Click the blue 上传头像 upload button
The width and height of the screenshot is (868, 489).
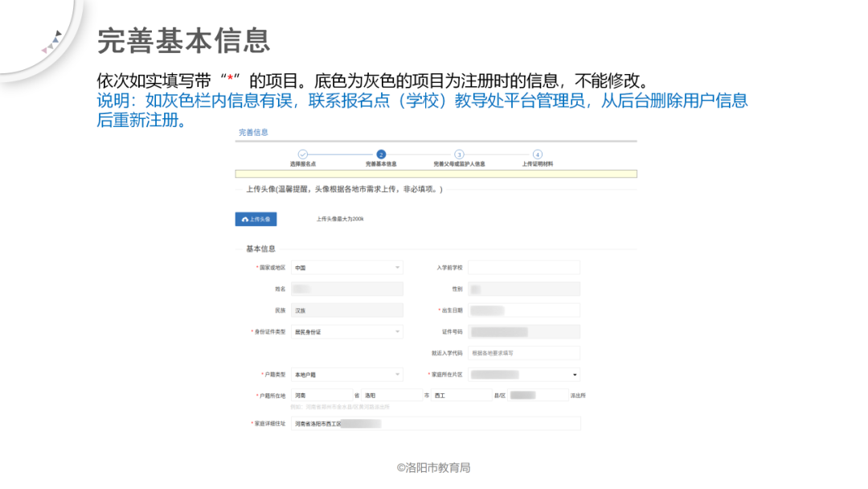coord(256,218)
